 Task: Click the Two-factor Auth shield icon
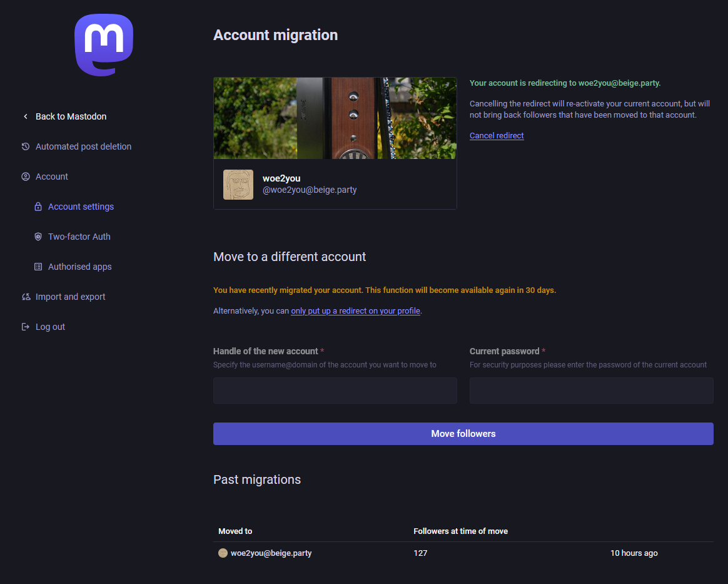tap(38, 237)
